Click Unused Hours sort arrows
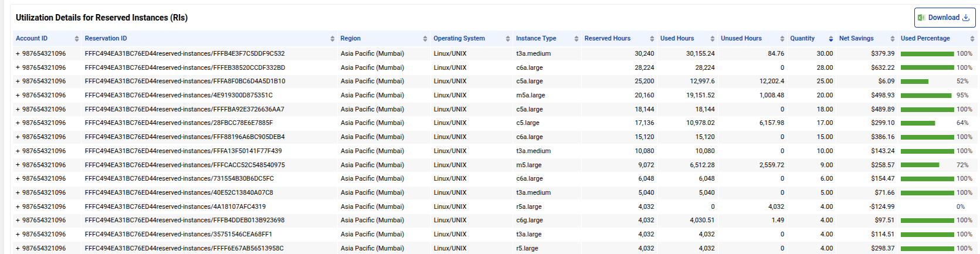 point(782,39)
